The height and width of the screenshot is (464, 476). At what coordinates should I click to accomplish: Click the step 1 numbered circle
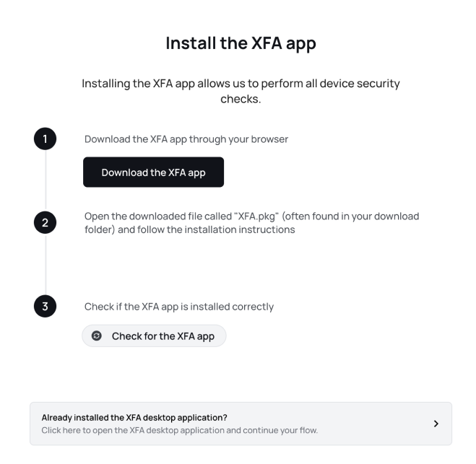tap(45, 139)
